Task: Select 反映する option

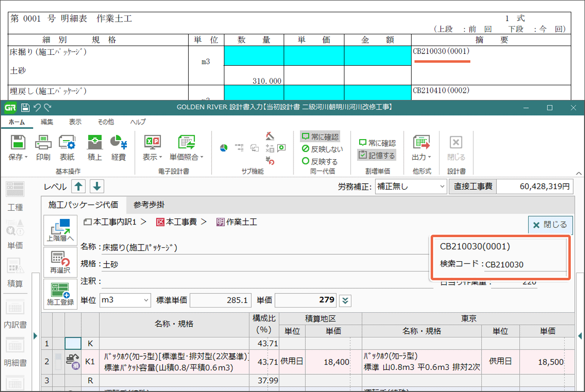Action: coord(320,162)
